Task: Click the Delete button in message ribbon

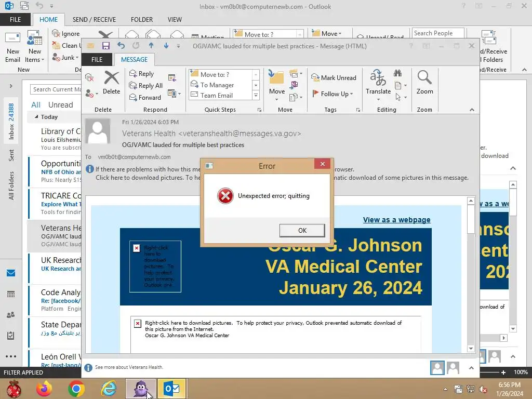Action: [111, 83]
